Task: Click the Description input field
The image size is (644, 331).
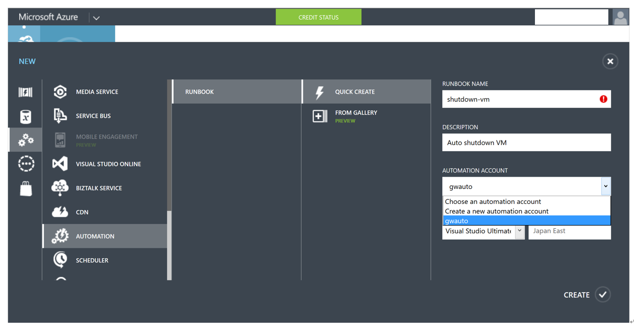Action: click(x=527, y=143)
